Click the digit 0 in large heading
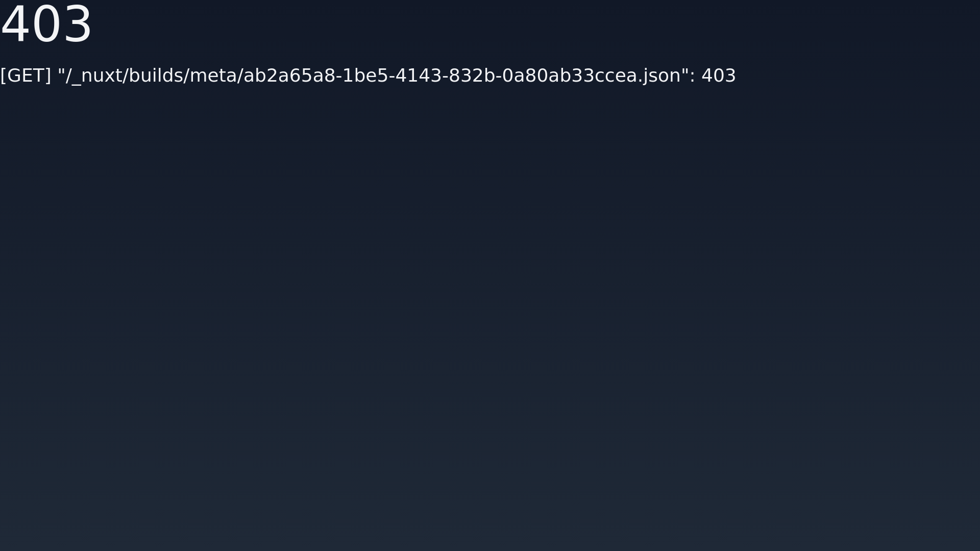 (46, 24)
